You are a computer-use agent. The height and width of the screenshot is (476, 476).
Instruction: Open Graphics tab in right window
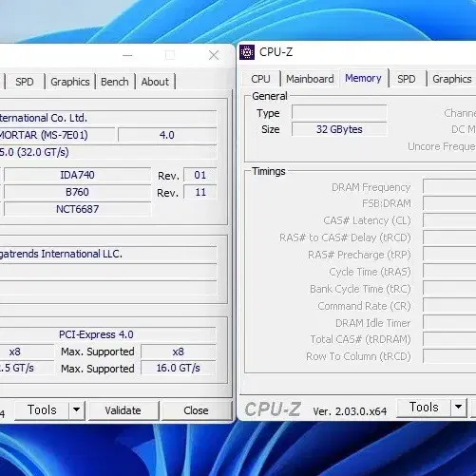tap(452, 79)
